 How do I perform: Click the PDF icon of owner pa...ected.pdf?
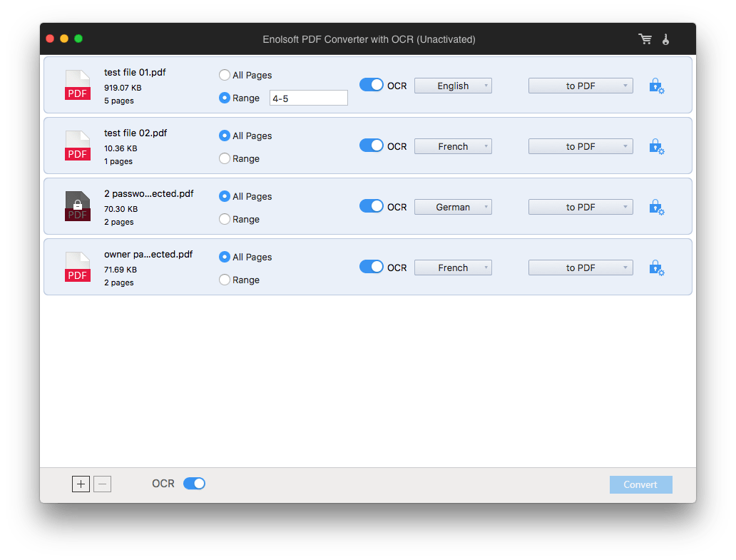[x=78, y=267]
